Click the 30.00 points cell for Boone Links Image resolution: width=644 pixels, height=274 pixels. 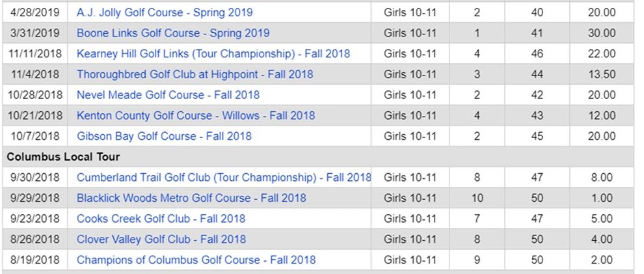coord(602,33)
